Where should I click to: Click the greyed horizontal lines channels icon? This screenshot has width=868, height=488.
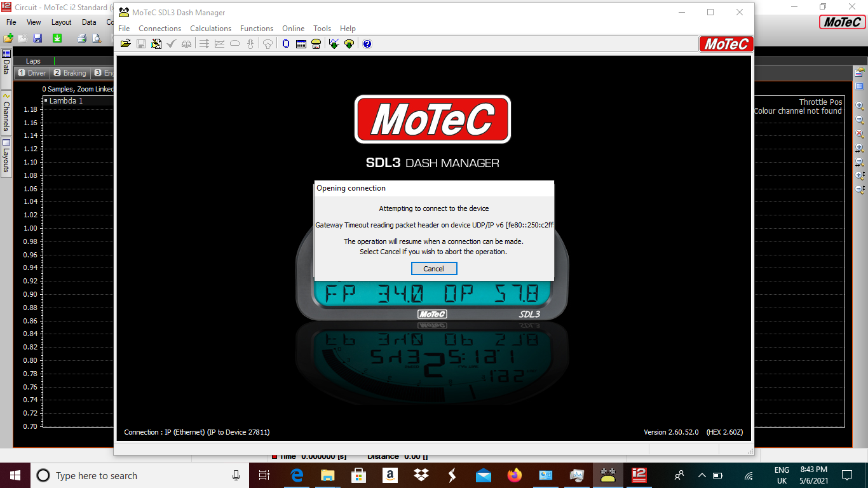(x=205, y=44)
